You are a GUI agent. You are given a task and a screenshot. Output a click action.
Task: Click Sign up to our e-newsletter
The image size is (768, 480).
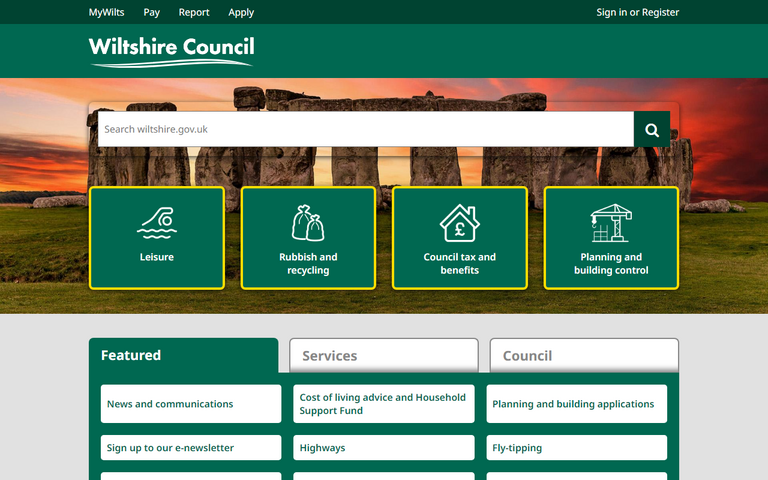tap(190, 448)
